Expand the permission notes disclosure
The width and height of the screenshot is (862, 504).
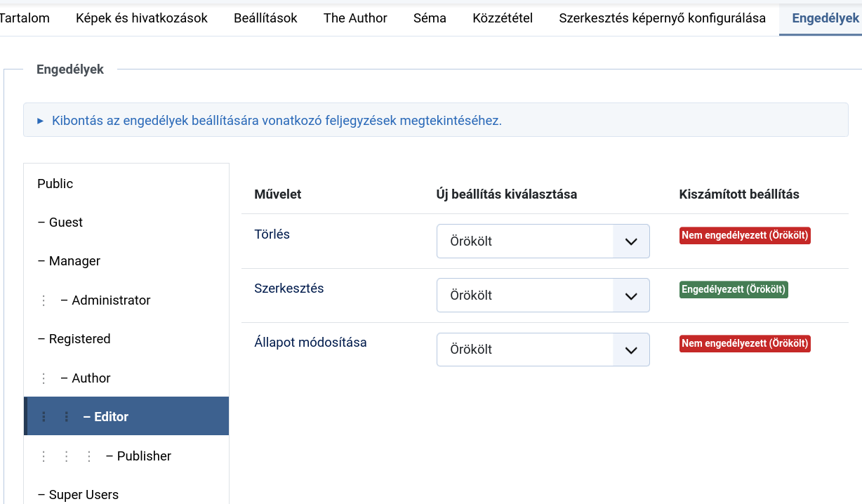pyautogui.click(x=435, y=120)
